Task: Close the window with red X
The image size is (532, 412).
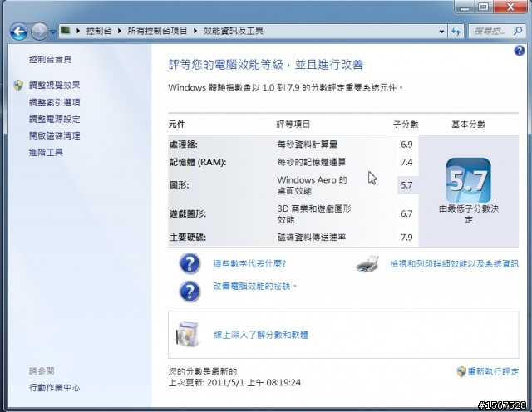Action: (x=510, y=7)
